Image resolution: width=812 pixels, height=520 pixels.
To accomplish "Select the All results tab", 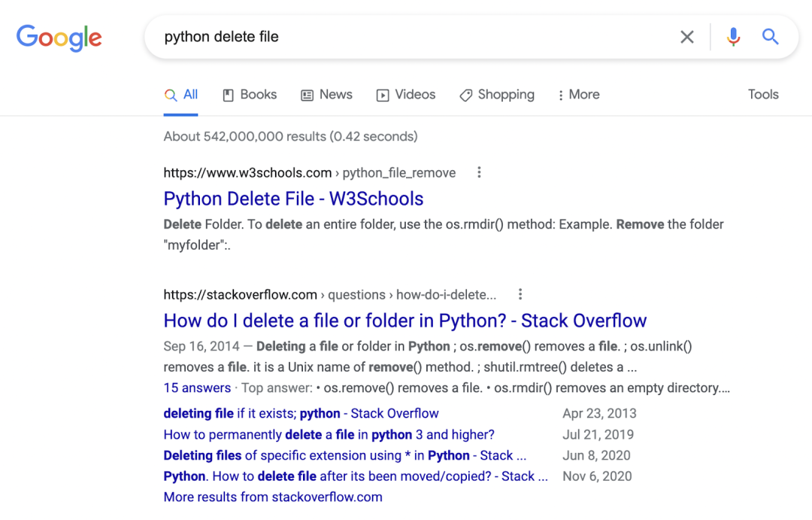I will click(x=180, y=95).
